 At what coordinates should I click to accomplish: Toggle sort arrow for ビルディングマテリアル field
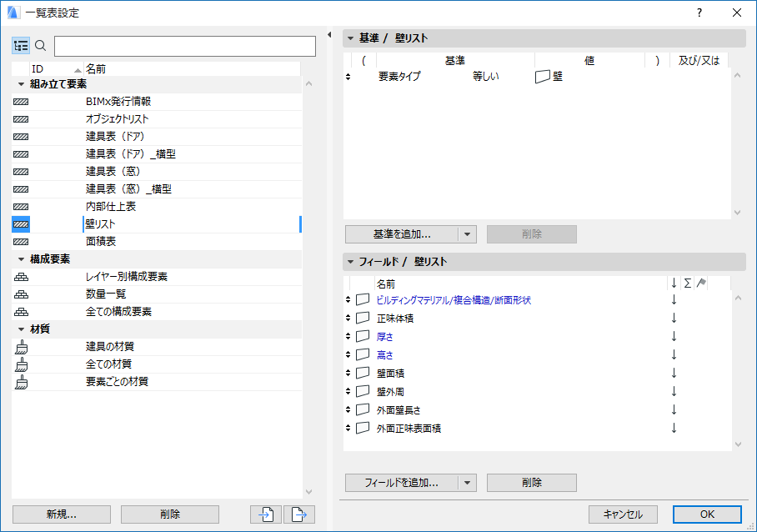[674, 300]
